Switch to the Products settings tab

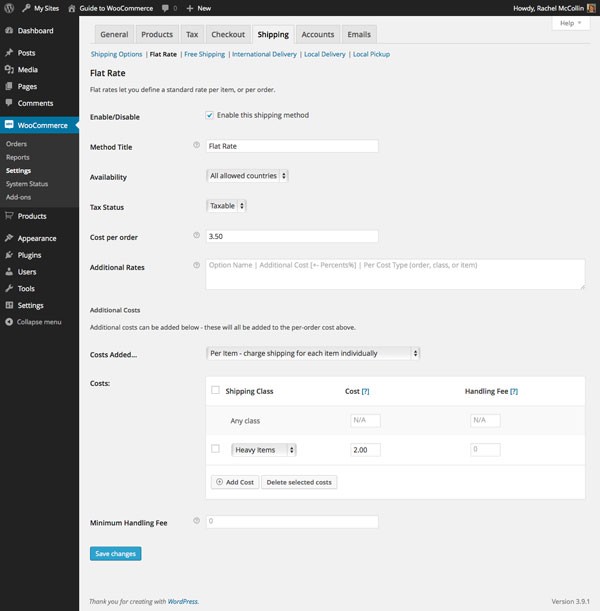click(157, 34)
